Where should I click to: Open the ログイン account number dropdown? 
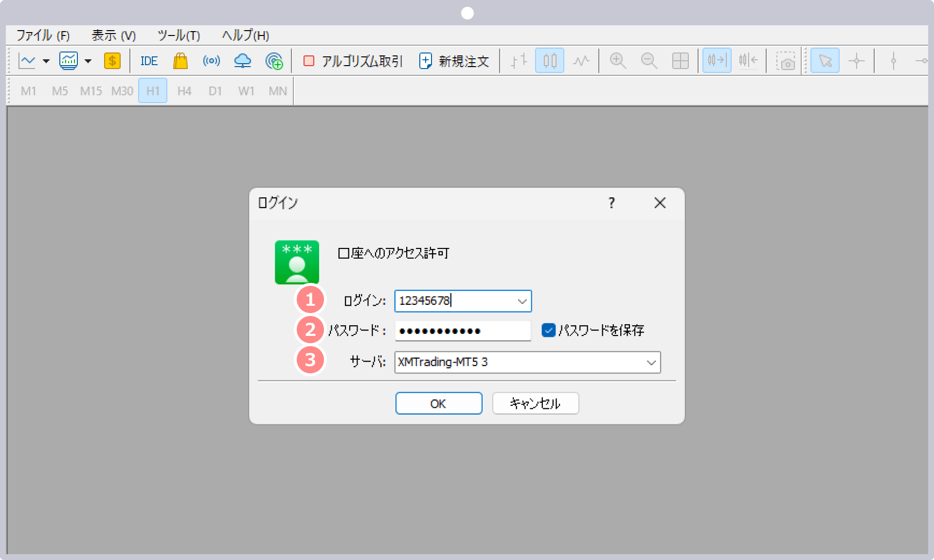coord(522,301)
